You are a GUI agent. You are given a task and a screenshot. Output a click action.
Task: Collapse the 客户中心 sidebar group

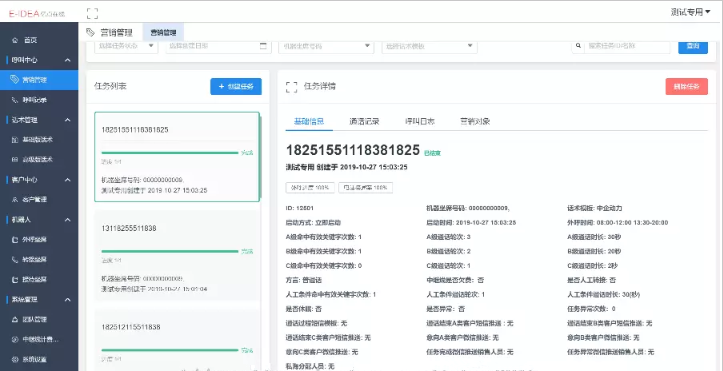pyautogui.click(x=68, y=180)
